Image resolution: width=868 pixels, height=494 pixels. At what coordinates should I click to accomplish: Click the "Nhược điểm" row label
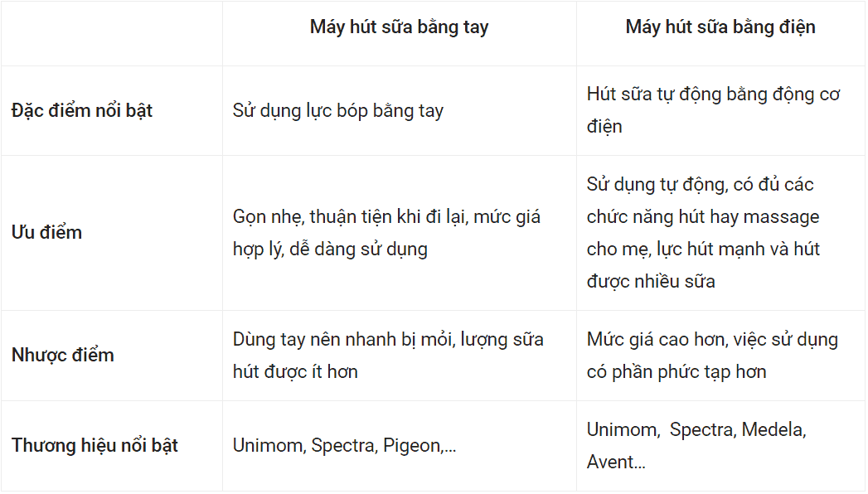[x=63, y=356]
